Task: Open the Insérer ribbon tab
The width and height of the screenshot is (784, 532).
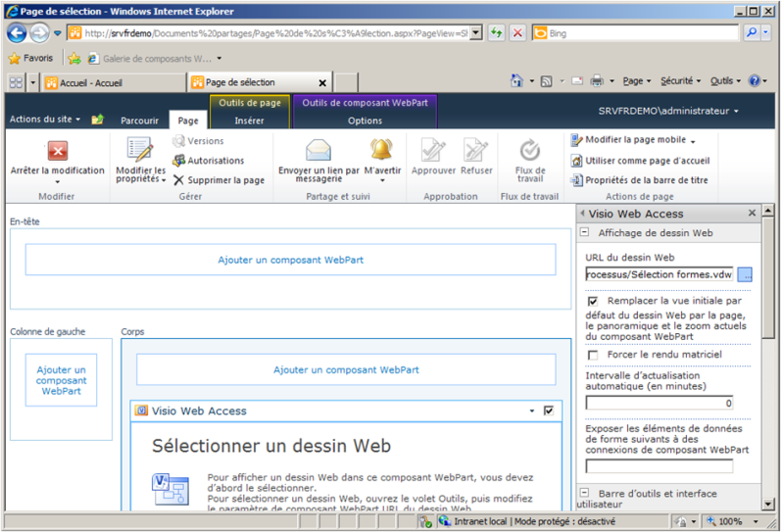Action: tap(249, 121)
